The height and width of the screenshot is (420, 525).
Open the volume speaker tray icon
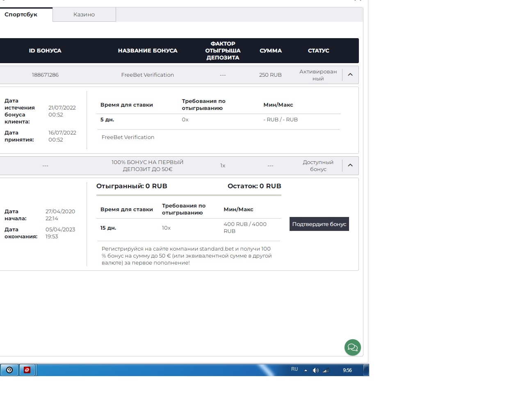(315, 370)
